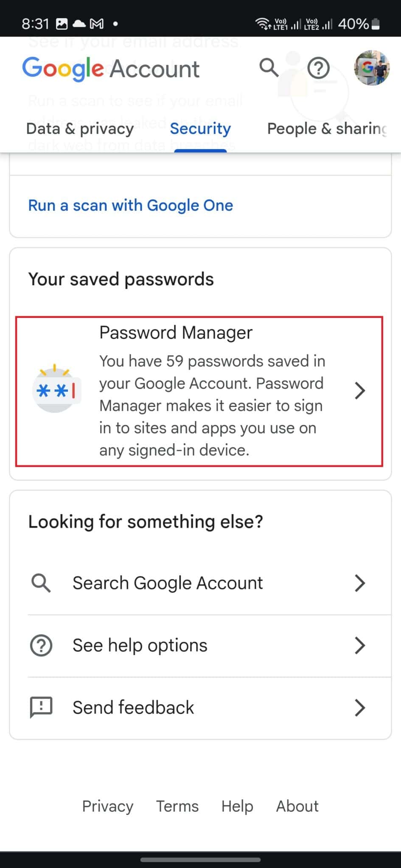
Task: Open the People & sharing tab
Action: pyautogui.click(x=326, y=128)
